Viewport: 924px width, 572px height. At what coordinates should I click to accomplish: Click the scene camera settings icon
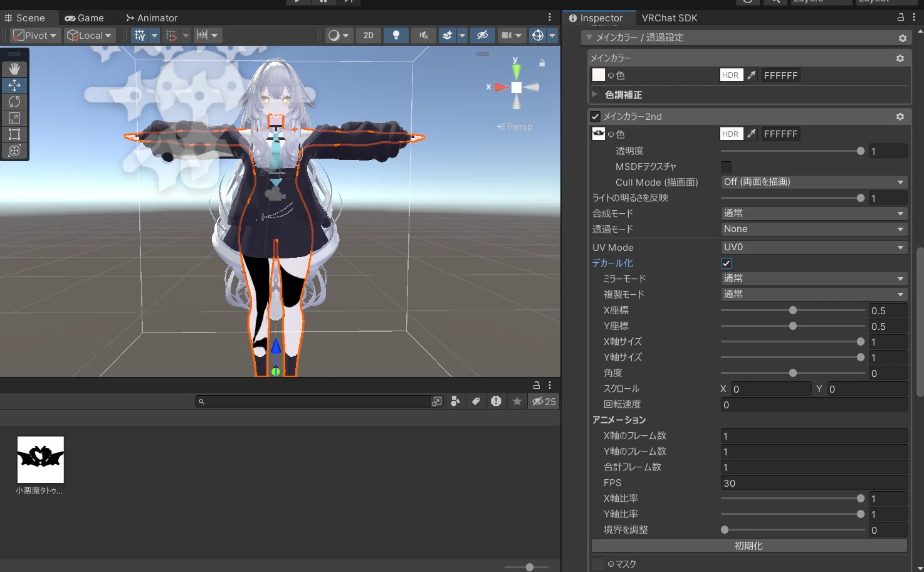pyautogui.click(x=507, y=35)
